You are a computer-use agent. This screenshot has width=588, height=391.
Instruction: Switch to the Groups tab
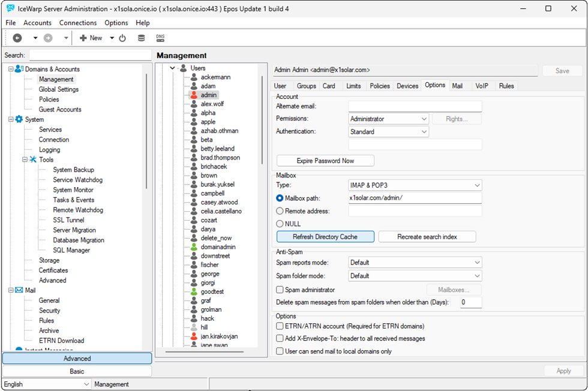click(307, 86)
